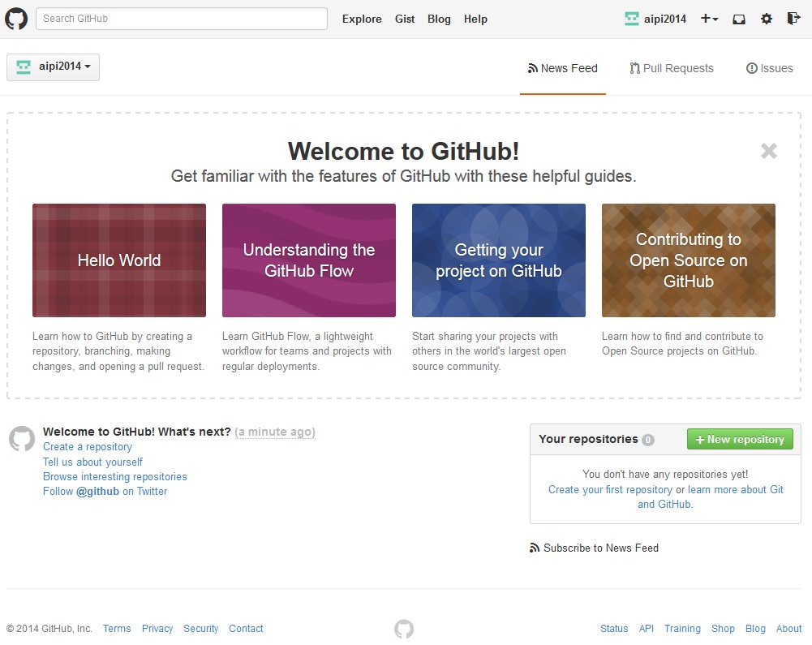Click Create your first repository link
Screen dimensions: 812x645
pos(610,489)
